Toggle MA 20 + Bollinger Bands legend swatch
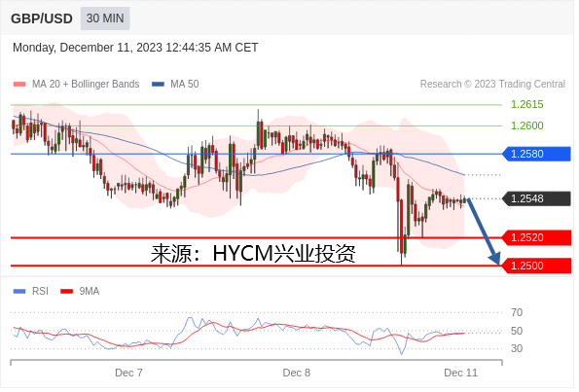The height and width of the screenshot is (392, 579). [x=19, y=85]
